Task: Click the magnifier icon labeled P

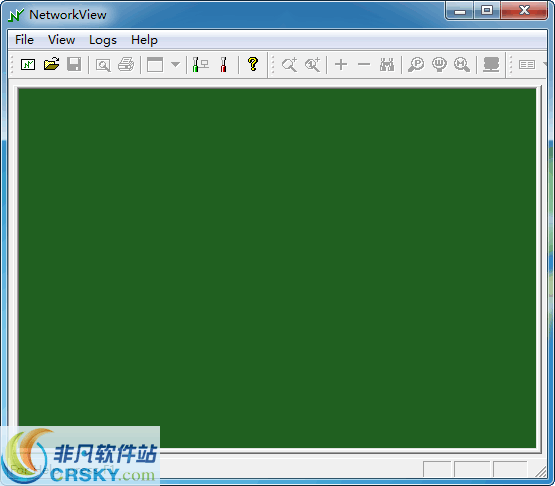Action: pos(416,65)
